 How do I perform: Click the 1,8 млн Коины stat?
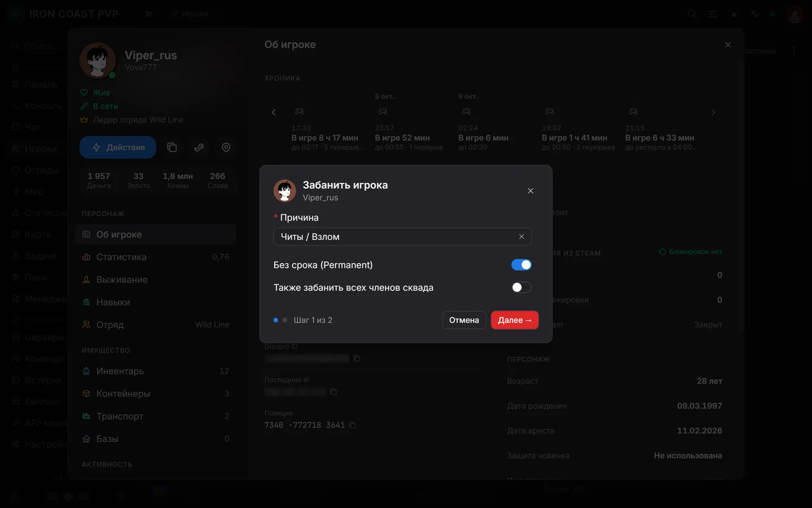coord(178,180)
